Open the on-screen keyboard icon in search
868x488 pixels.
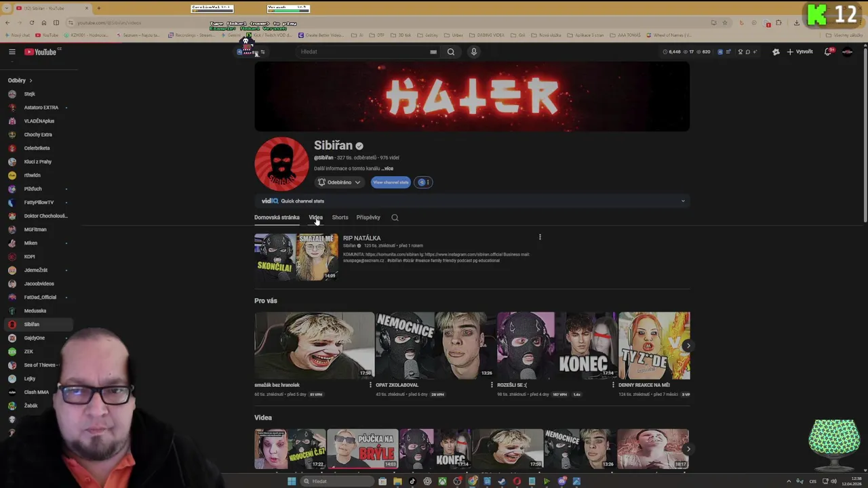pos(433,52)
